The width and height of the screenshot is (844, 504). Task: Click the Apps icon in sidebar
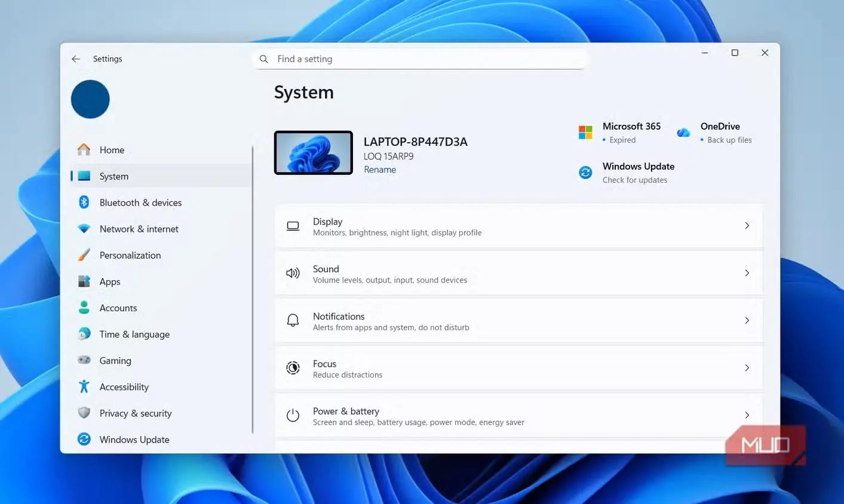[84, 281]
